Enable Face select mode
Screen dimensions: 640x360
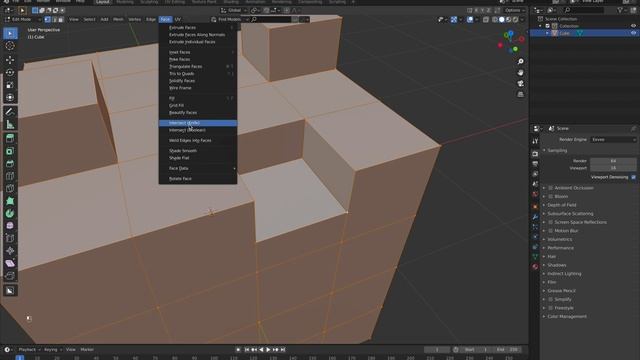point(61,19)
